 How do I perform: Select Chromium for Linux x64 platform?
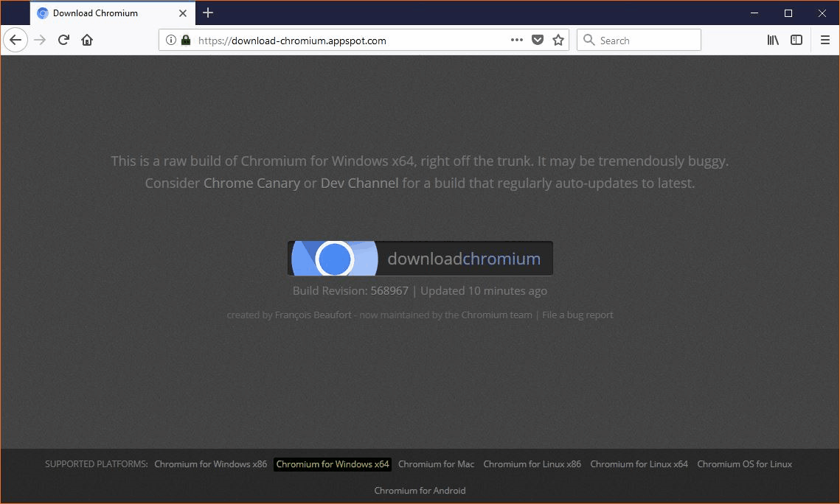(639, 464)
